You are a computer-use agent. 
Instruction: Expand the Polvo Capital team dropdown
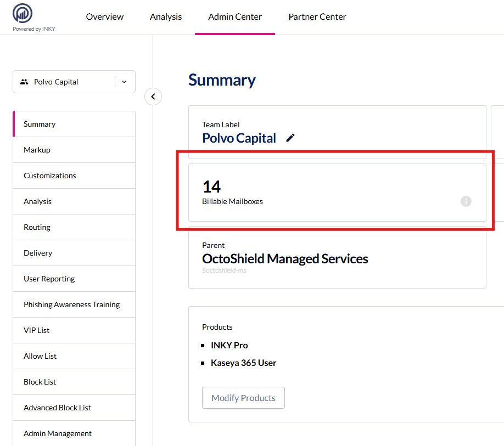(124, 82)
